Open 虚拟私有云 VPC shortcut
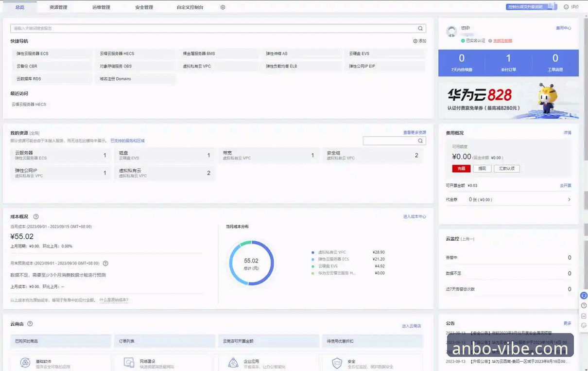The image size is (588, 371). (218, 66)
